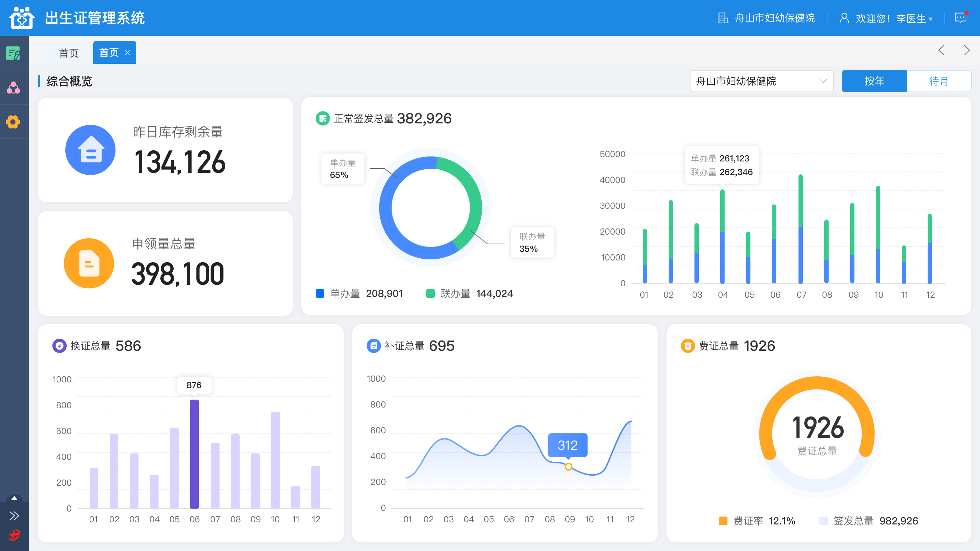Click the application total 398,100
The height and width of the screenshot is (551, 980).
(178, 274)
